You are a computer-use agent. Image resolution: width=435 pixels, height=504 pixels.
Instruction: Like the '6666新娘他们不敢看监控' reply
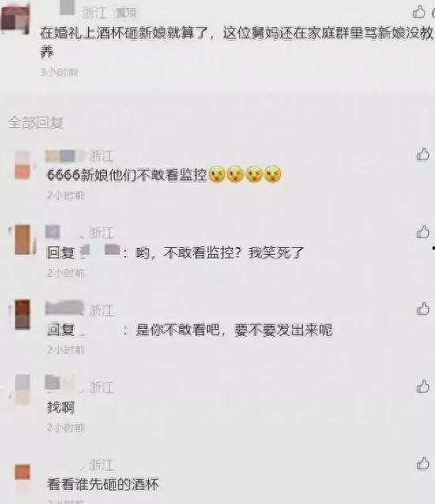pyautogui.click(x=423, y=154)
